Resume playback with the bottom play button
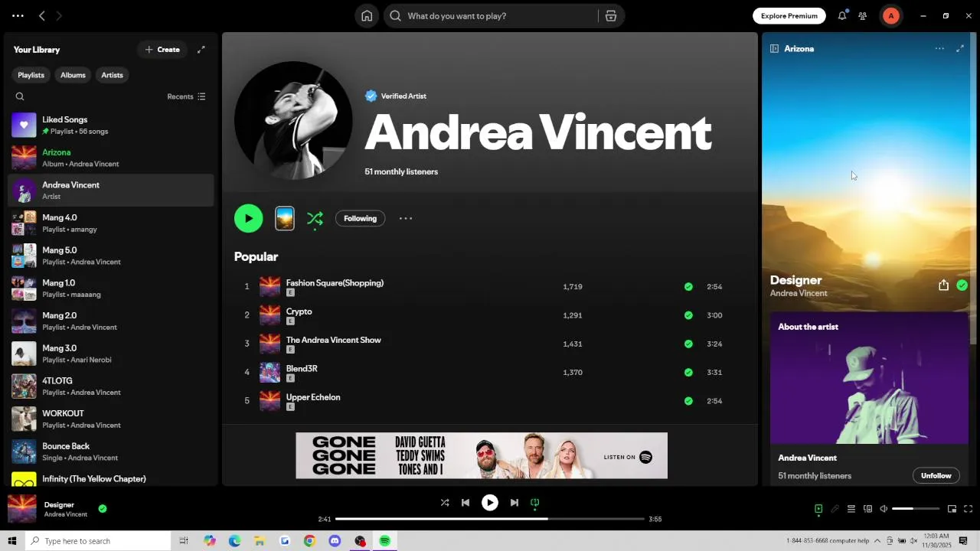 490,503
